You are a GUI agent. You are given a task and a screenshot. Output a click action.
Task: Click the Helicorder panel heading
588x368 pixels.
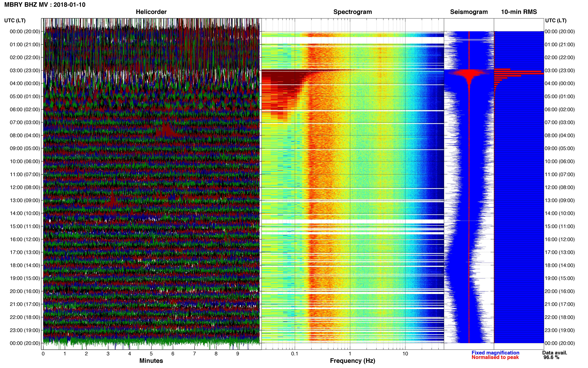point(151,12)
